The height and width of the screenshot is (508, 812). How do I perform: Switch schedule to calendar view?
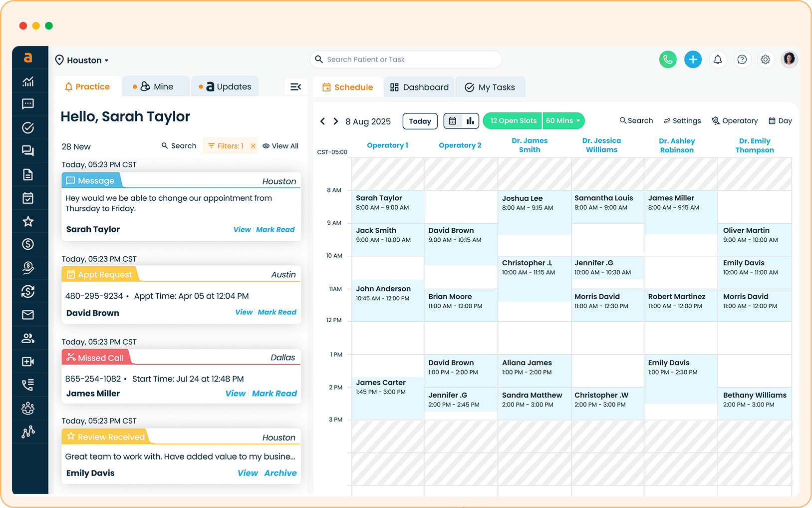coord(453,121)
